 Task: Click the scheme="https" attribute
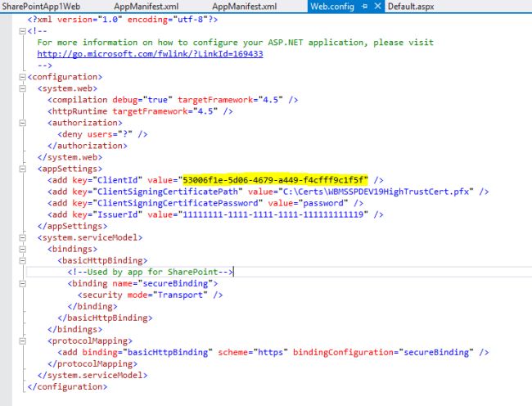[x=253, y=352]
